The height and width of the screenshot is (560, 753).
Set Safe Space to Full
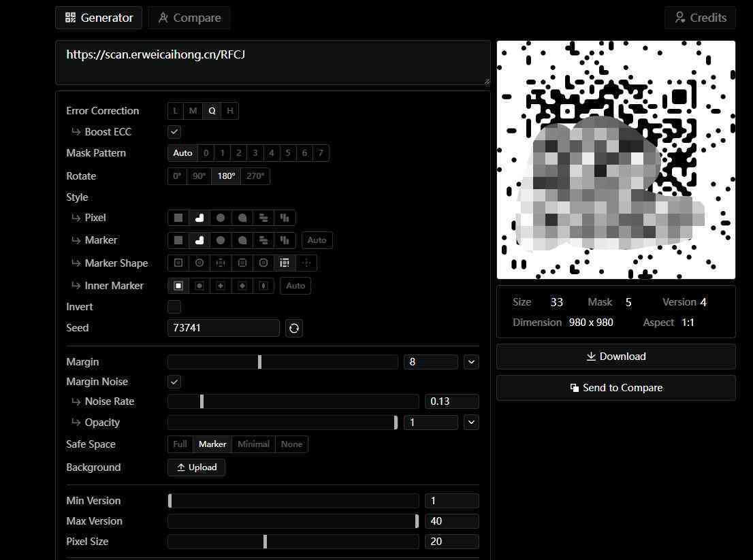[180, 444]
